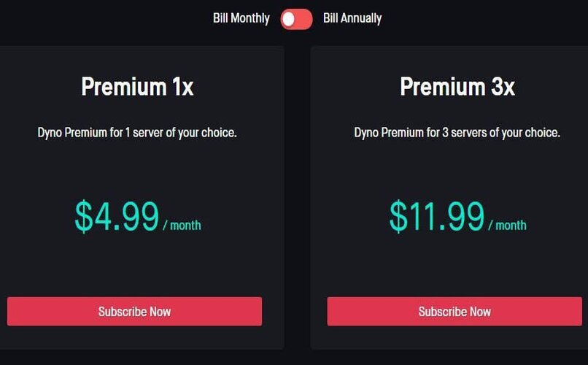Screen dimensions: 588x365
Task: Click the word "Dyno" in Premium 3x description
Action: [366, 133]
